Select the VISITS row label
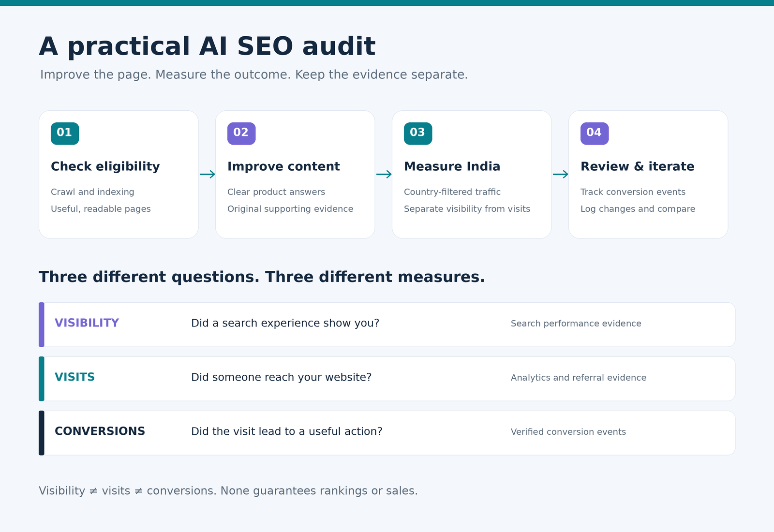 pyautogui.click(x=74, y=377)
